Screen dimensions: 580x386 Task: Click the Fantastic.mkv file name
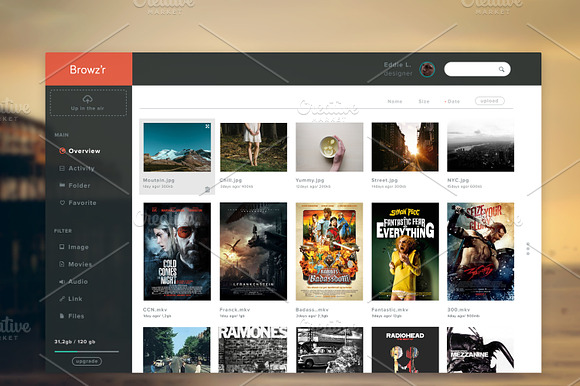pos(390,310)
